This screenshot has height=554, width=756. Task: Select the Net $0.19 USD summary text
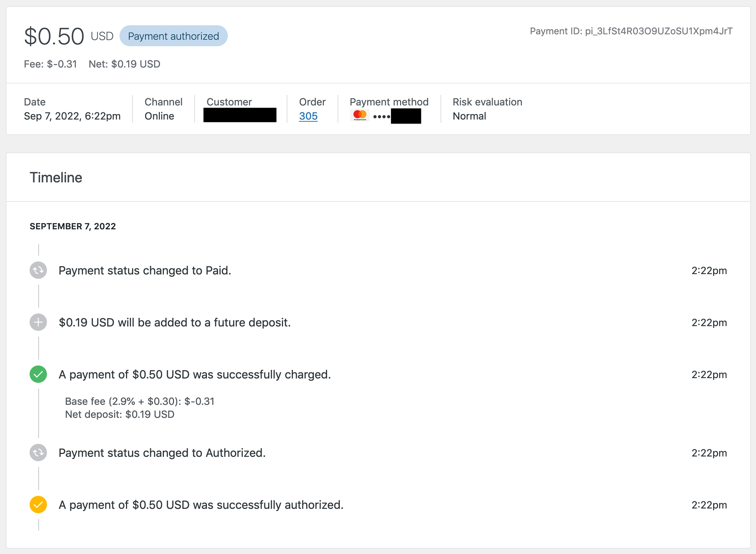click(124, 64)
